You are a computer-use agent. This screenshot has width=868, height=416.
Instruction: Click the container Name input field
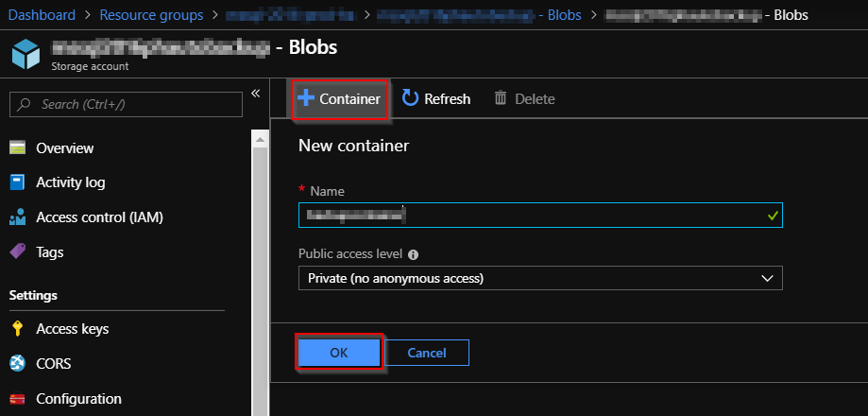pyautogui.click(x=540, y=216)
